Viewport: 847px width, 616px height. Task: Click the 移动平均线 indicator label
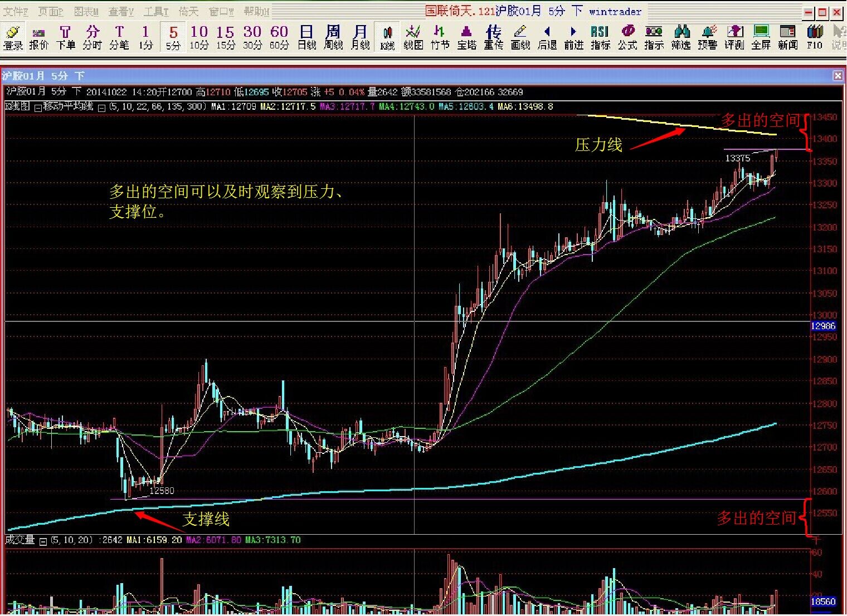coord(68,106)
